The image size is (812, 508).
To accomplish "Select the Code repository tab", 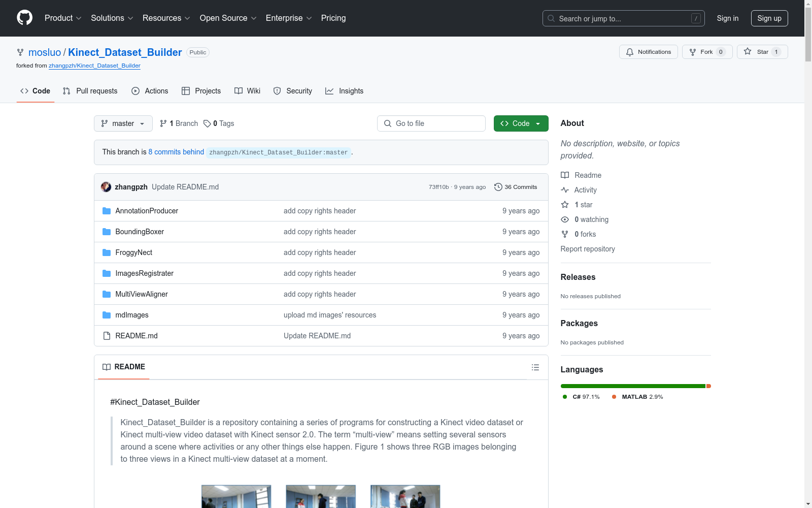I will 36,91.
